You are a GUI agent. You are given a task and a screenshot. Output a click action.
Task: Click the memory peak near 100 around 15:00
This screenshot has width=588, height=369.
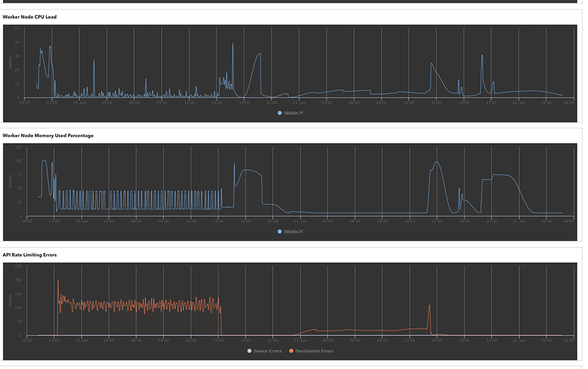[x=436, y=162]
